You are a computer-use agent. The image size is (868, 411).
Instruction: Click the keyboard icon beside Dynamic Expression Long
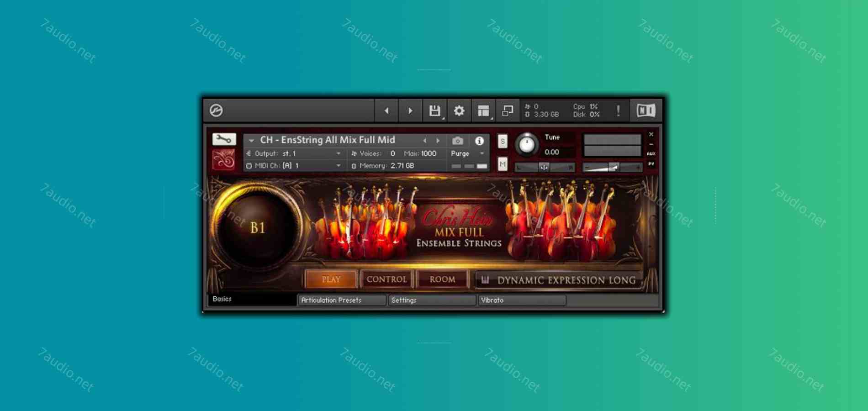point(485,279)
